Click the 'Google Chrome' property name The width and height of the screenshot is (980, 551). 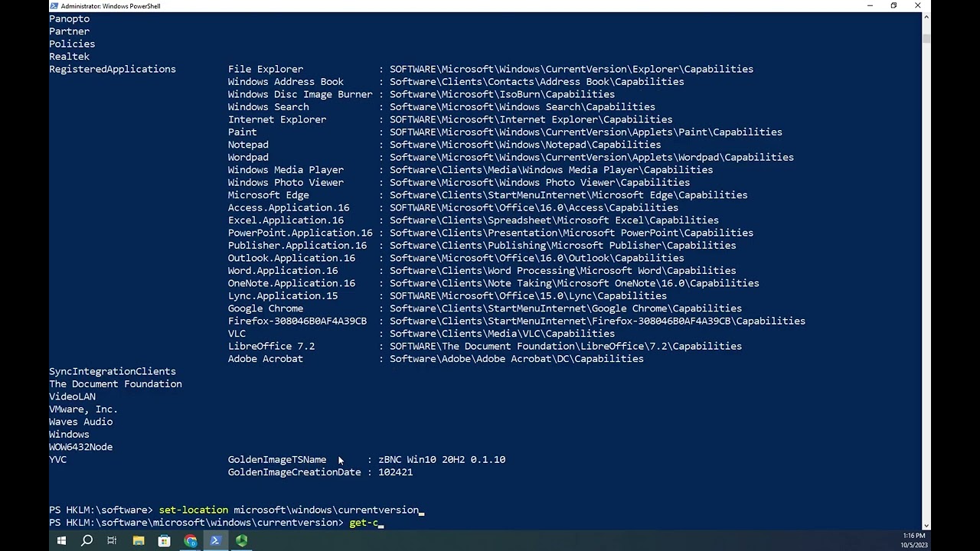tap(266, 308)
